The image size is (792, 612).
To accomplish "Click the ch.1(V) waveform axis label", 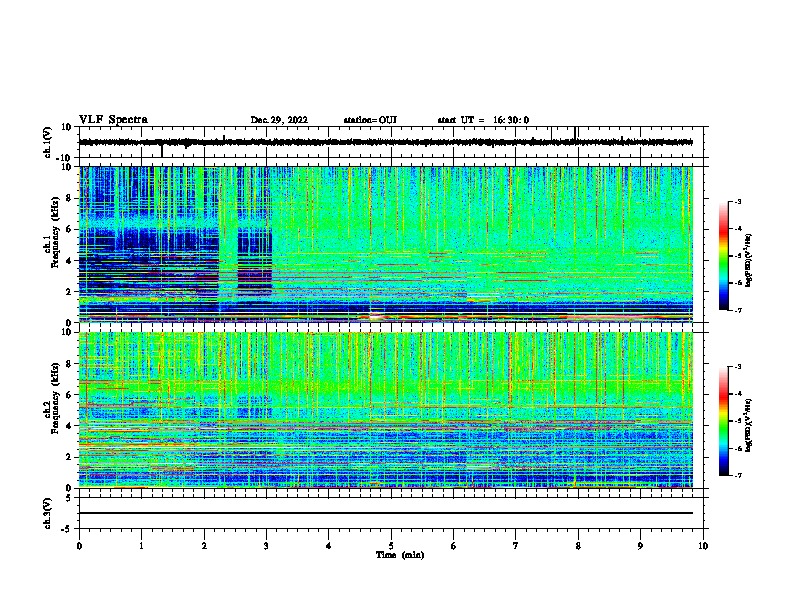I will [48, 142].
